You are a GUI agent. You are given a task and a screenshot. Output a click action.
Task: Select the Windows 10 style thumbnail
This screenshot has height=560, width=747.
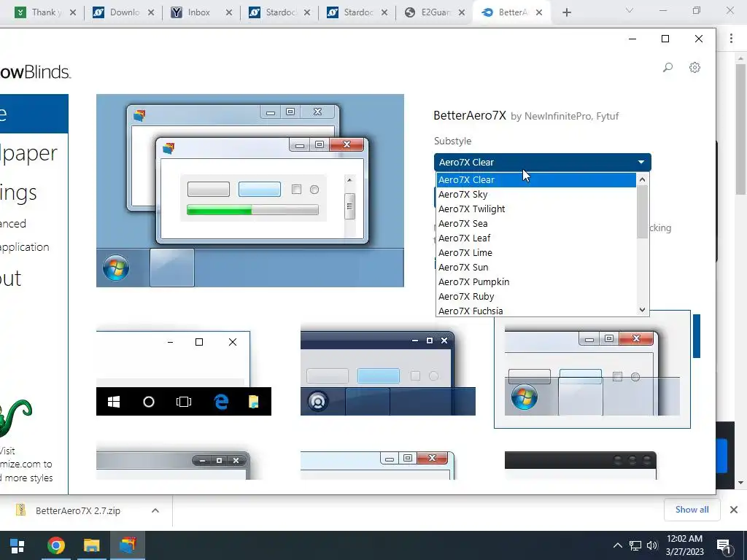pyautogui.click(x=183, y=373)
